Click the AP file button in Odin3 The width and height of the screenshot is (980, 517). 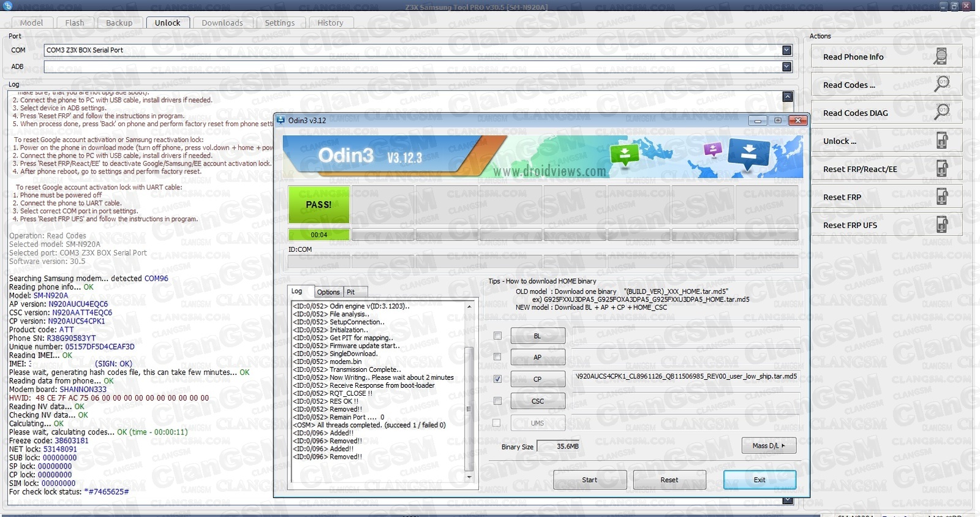[538, 357]
